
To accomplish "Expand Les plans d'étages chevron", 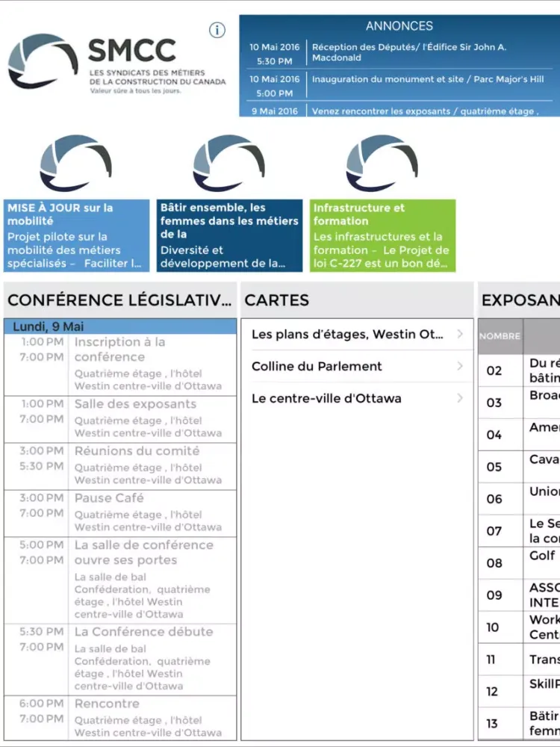I will 460,334.
